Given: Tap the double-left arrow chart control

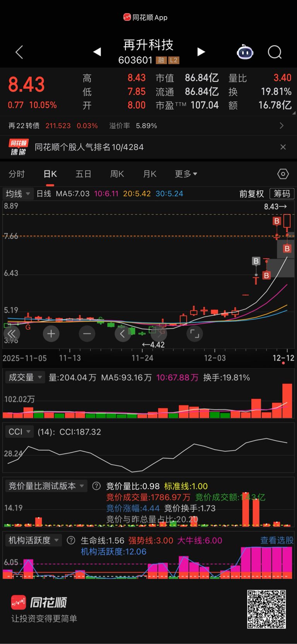Looking at the screenshot, I should click(x=12, y=334).
